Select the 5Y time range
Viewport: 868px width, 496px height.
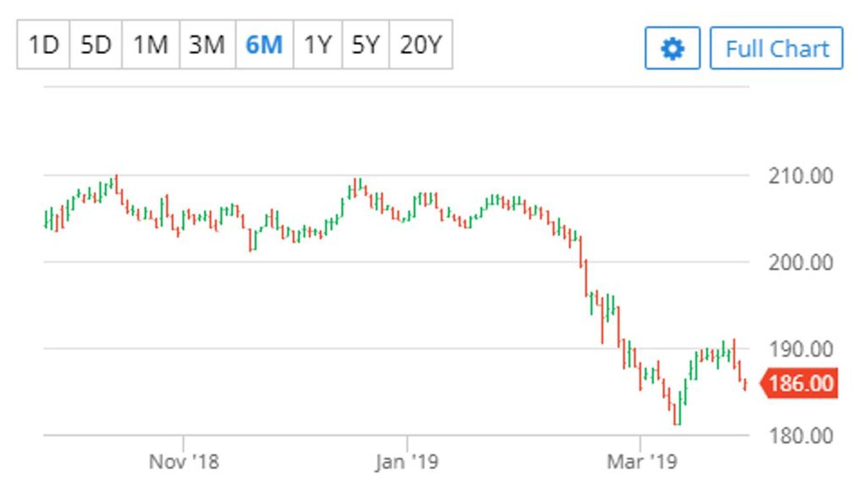pos(365,45)
